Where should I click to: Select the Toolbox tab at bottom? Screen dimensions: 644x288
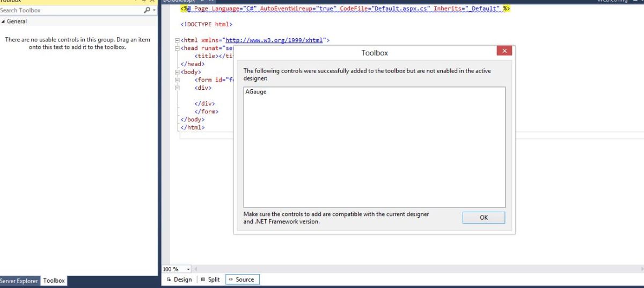click(54, 280)
